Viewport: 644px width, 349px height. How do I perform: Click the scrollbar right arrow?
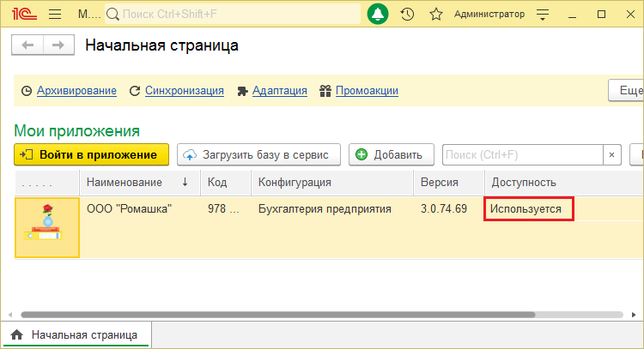click(x=634, y=315)
